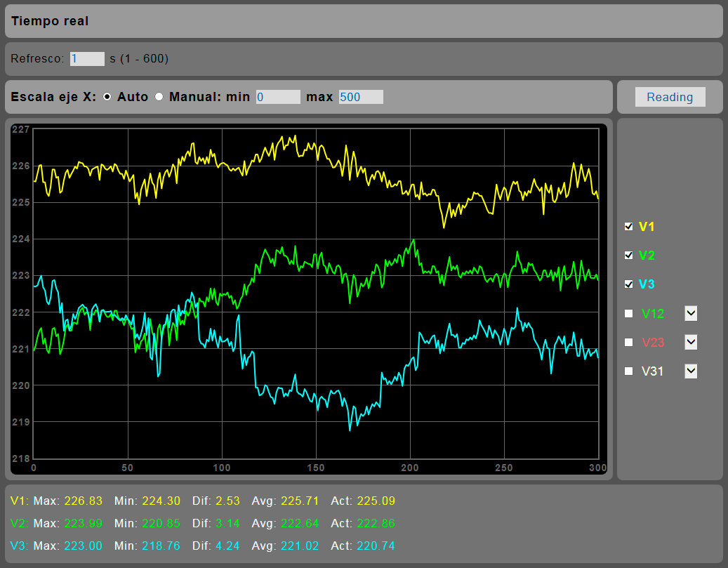This screenshot has width=728, height=568.
Task: Click the V31 legend label
Action: pyautogui.click(x=652, y=371)
